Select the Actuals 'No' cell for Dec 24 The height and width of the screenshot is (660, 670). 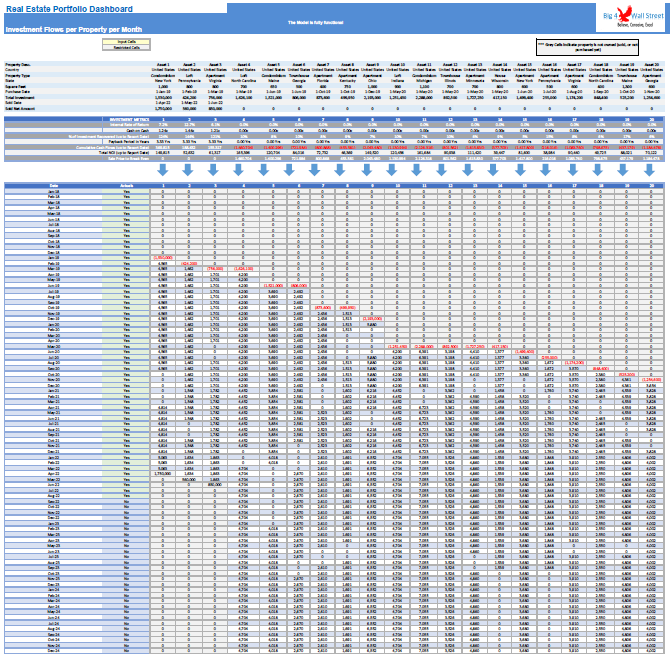(126, 651)
